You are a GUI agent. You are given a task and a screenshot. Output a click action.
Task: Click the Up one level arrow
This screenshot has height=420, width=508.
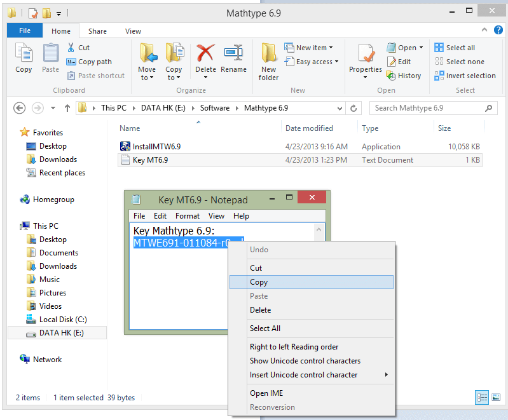pos(67,108)
